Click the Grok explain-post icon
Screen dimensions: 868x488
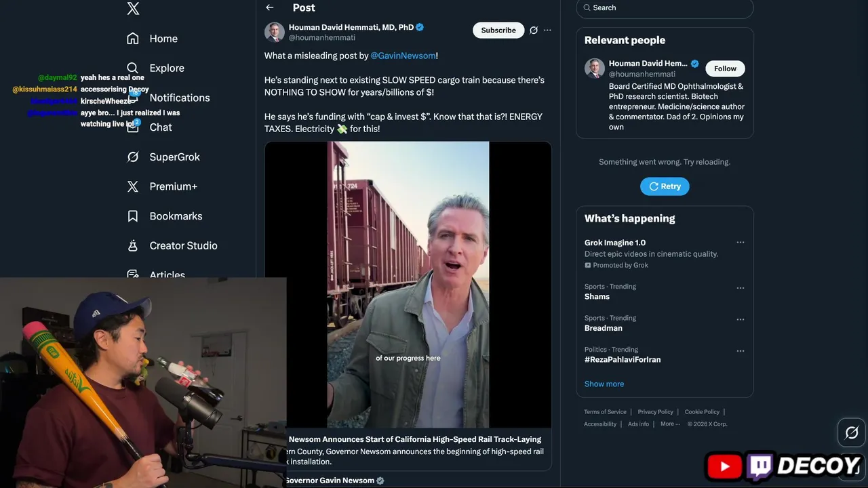pos(534,30)
